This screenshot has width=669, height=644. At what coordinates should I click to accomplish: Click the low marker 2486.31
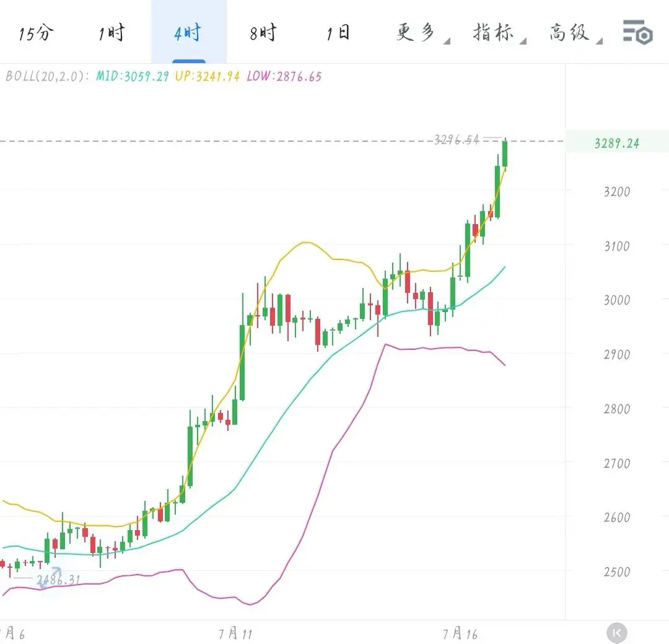pyautogui.click(x=58, y=580)
